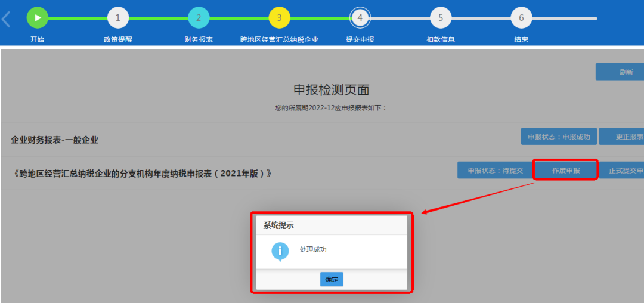Click the 企业财务报表-一般企业 row label

54,140
